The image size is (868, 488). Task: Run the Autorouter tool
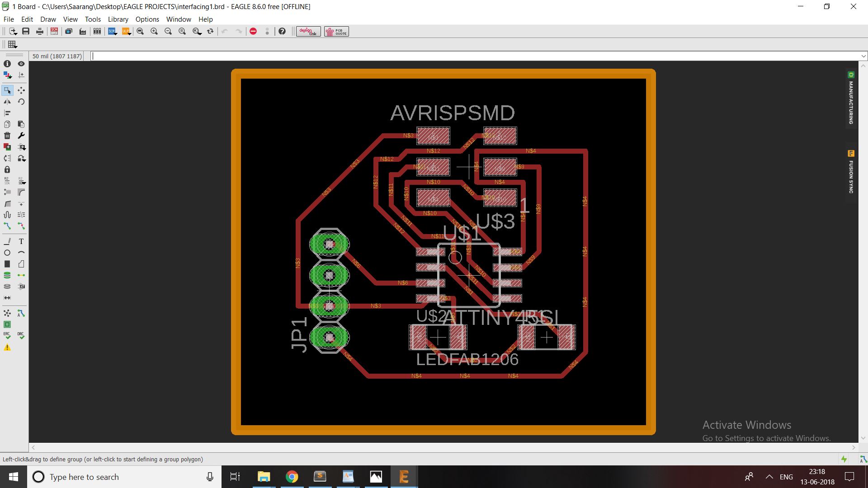tap(21, 313)
